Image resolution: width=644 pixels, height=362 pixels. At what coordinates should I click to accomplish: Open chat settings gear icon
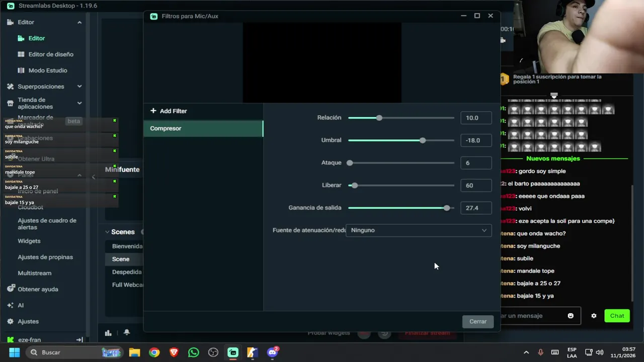594,316
